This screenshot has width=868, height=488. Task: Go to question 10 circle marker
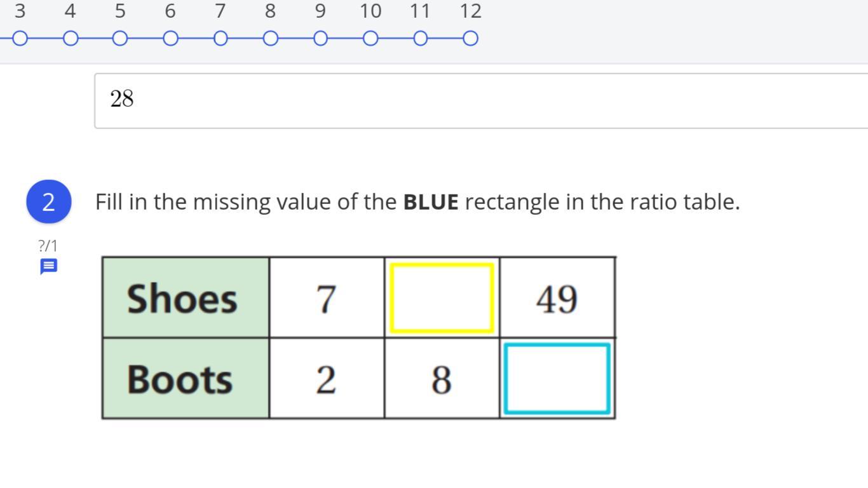coord(370,39)
